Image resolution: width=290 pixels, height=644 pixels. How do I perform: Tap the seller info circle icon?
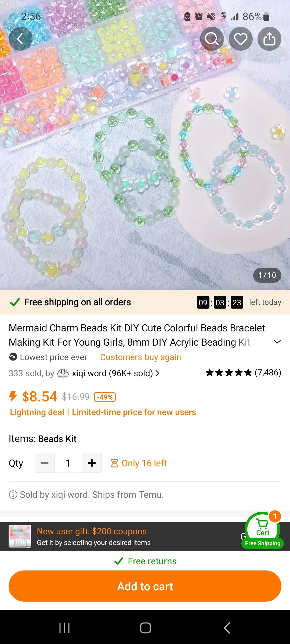(x=13, y=494)
